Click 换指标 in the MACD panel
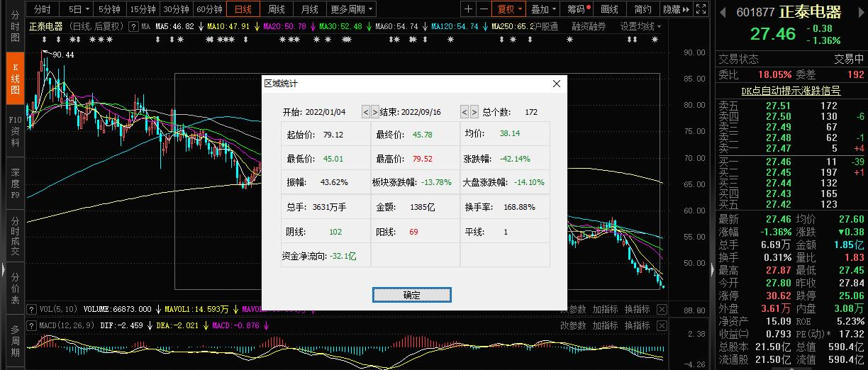This screenshot has width=868, height=370. coord(636,325)
